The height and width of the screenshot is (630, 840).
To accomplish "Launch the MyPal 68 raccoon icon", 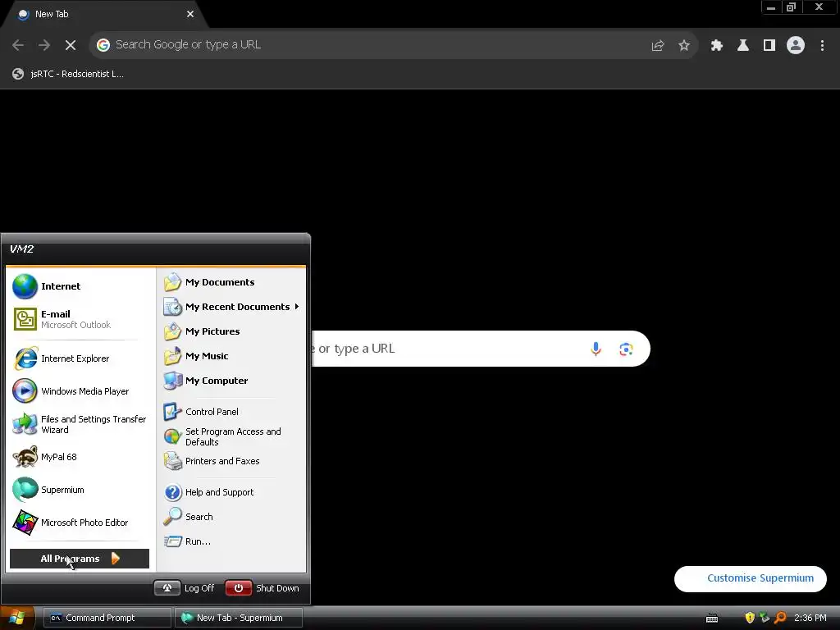I will click(25, 457).
